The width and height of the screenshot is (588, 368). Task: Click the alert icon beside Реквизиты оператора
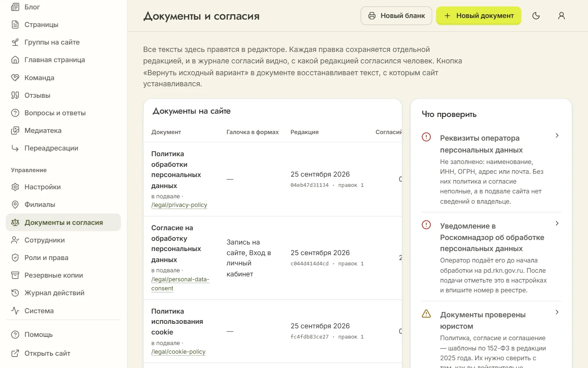pos(426,137)
